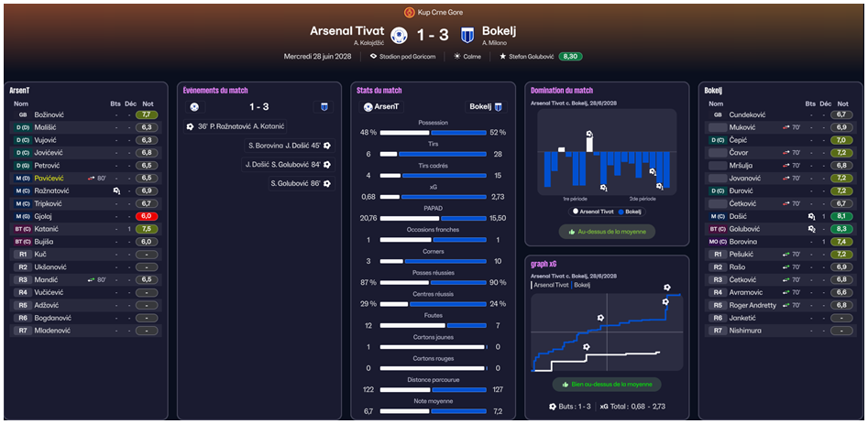Click the stadium icon beside Stadion pod Goricom
Image resolution: width=868 pixels, height=424 pixels.
[x=373, y=57]
